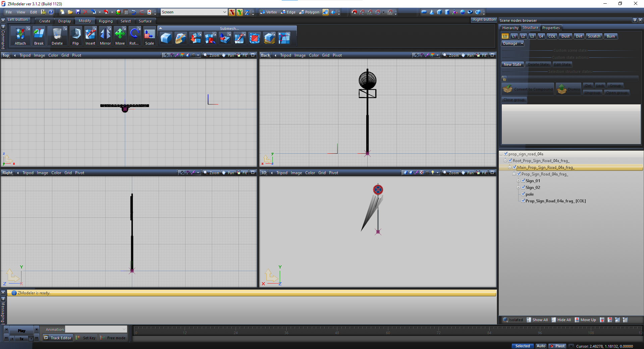Click the first Submesh rounded cube icon
This screenshot has width=644, height=349.
[166, 38]
